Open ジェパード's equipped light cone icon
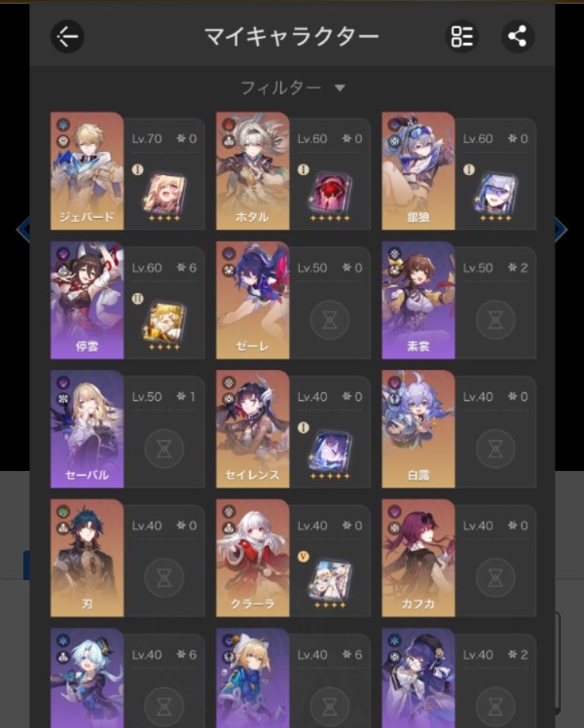Image resolution: width=584 pixels, height=728 pixels. 164,195
